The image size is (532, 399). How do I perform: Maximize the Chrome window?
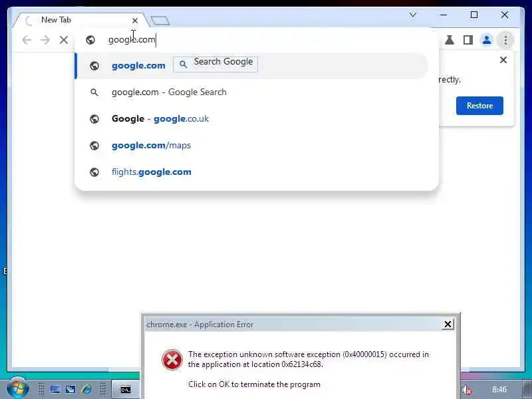point(474,15)
